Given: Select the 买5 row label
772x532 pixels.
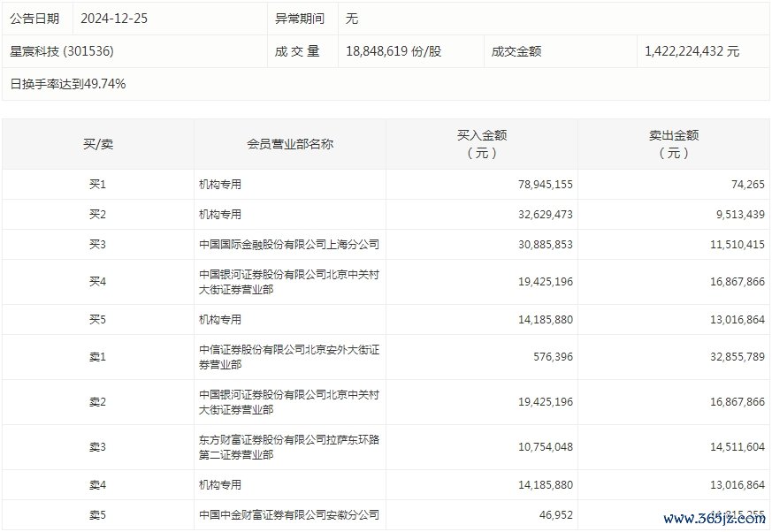Looking at the screenshot, I should [97, 320].
